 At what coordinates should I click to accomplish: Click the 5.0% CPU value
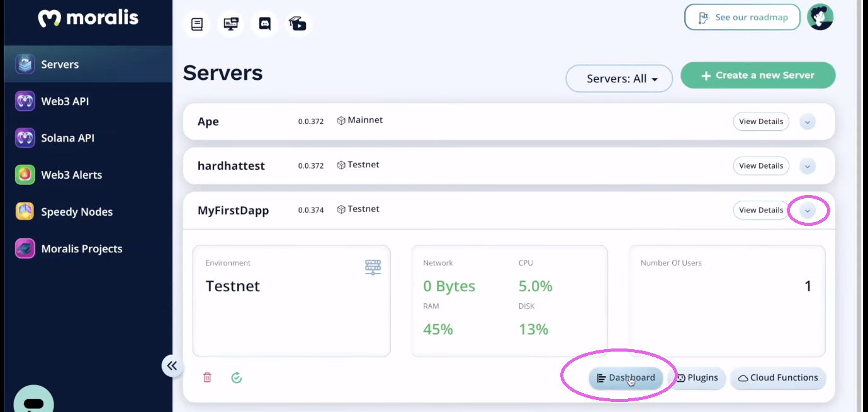535,286
